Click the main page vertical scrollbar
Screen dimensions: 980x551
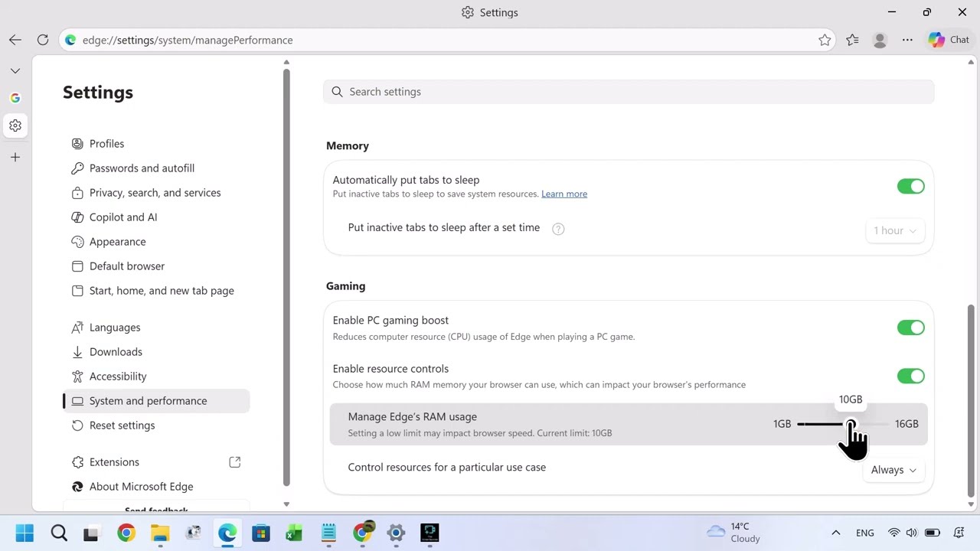971,400
